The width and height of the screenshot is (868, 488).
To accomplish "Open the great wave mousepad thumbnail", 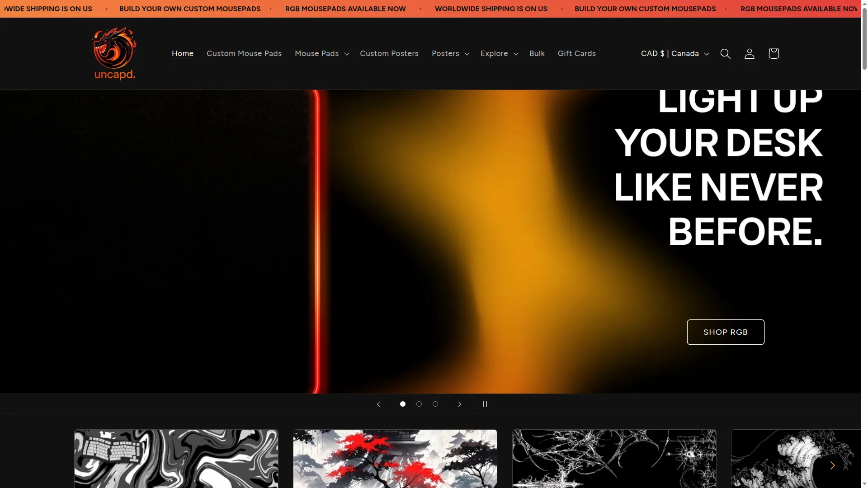I will (x=796, y=459).
